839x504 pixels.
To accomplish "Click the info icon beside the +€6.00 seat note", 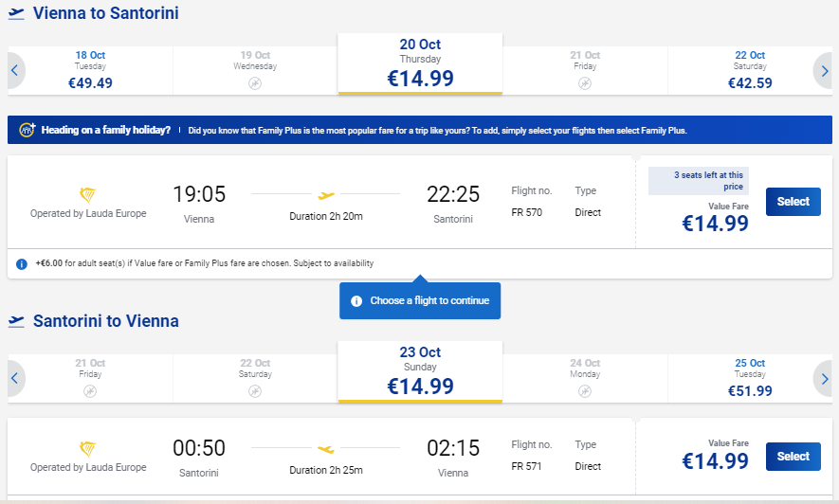I will tap(22, 264).
